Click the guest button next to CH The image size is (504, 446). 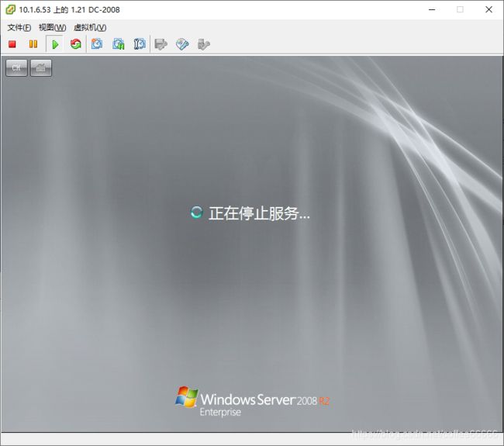41,67
